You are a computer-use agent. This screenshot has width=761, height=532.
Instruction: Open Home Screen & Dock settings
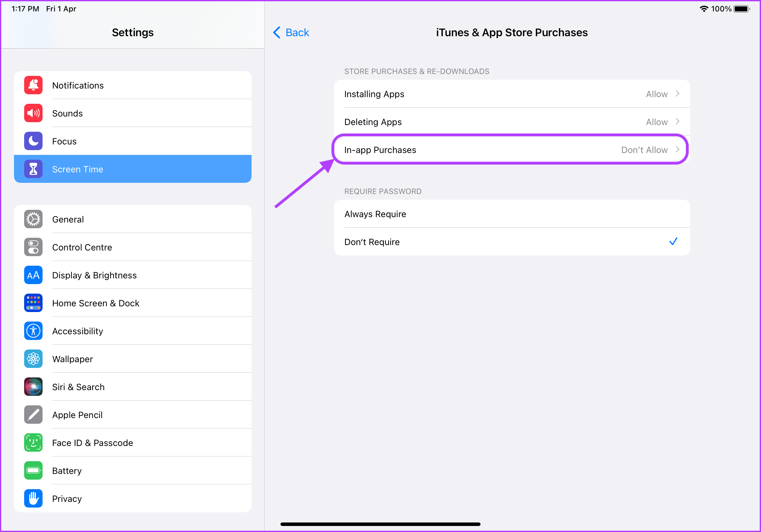click(x=132, y=303)
